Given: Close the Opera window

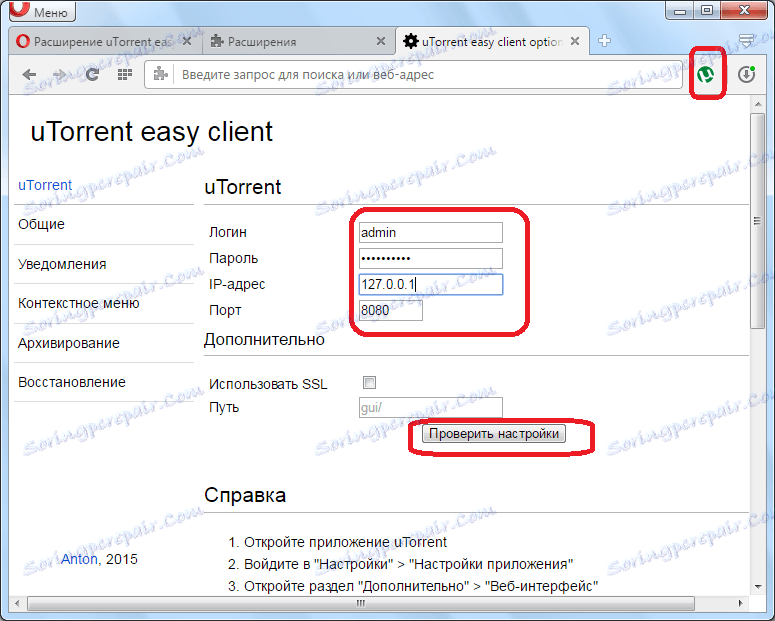Looking at the screenshot, I should point(745,10).
